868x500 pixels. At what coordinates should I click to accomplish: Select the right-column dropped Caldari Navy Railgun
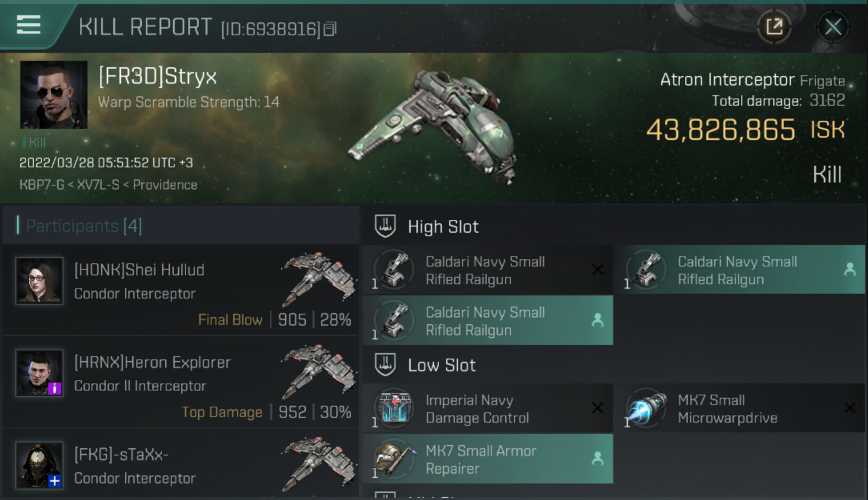740,270
